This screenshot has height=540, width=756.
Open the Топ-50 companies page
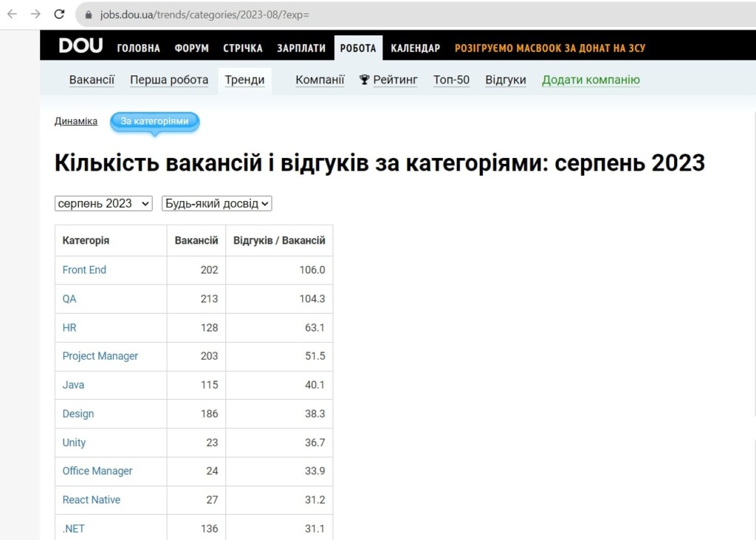(451, 80)
